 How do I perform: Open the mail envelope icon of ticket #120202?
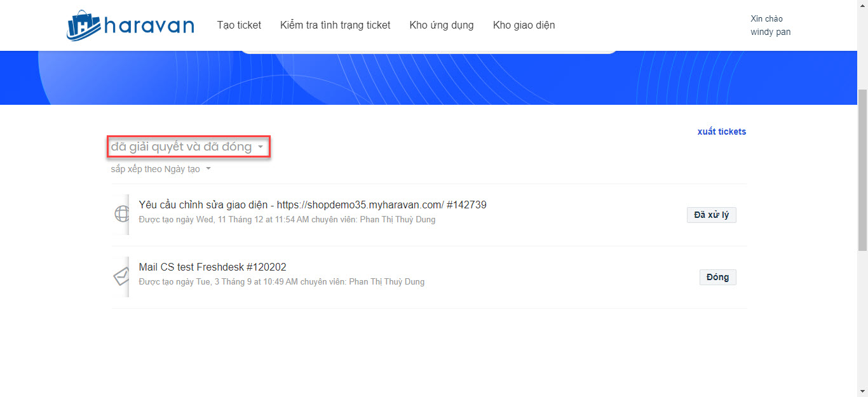[121, 276]
